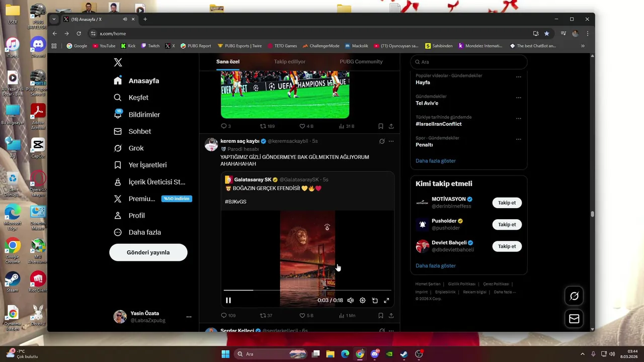Open options for #IsraelIranConflict trend
644x362 pixels.
point(518,119)
